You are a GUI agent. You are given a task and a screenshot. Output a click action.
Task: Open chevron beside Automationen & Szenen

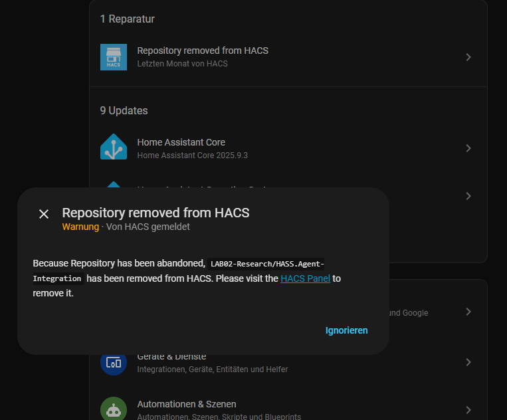pos(468,409)
